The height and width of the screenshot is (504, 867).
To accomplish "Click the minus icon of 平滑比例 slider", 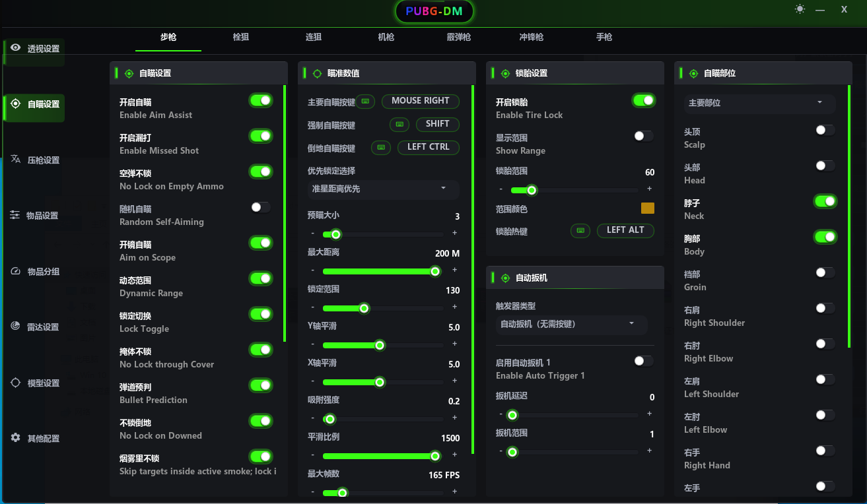I will pos(312,455).
